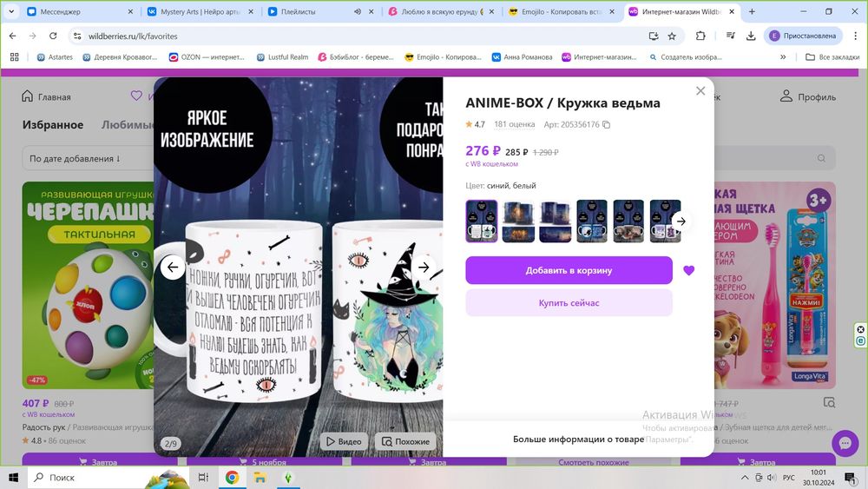Click Купить сейчас button
Viewport: 868px width, 489px height.
tap(569, 303)
